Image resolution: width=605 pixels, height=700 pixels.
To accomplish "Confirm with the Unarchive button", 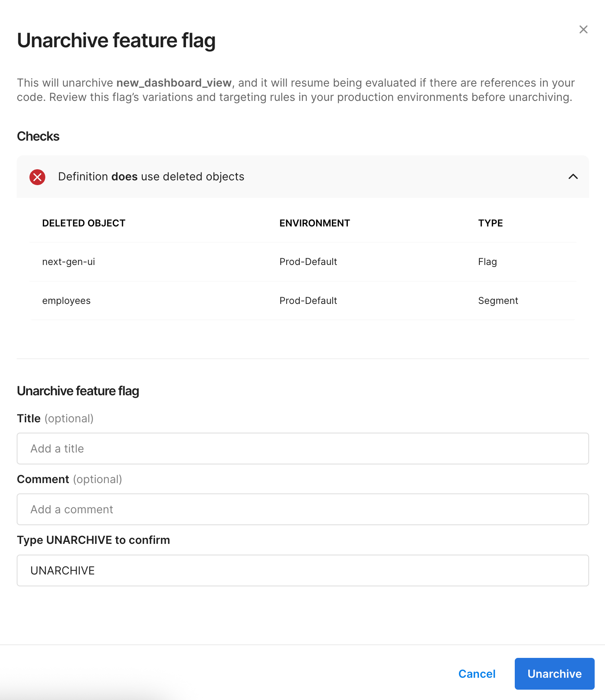I will point(554,674).
